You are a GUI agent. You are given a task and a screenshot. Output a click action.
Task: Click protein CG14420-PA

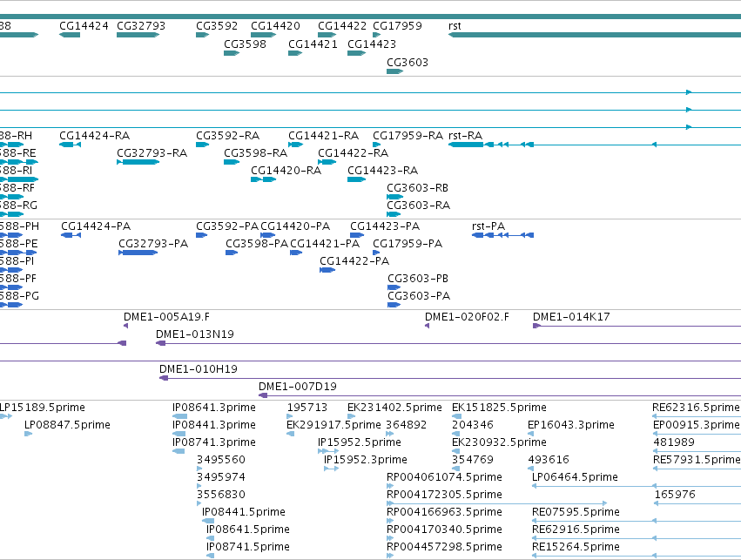click(295, 226)
